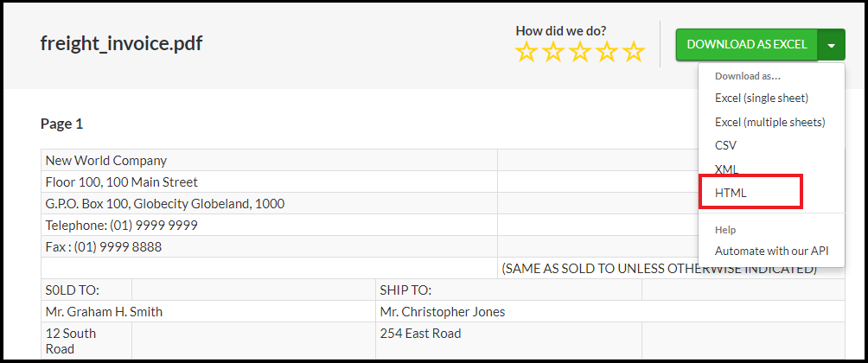Rate one star in feedback

click(x=527, y=52)
